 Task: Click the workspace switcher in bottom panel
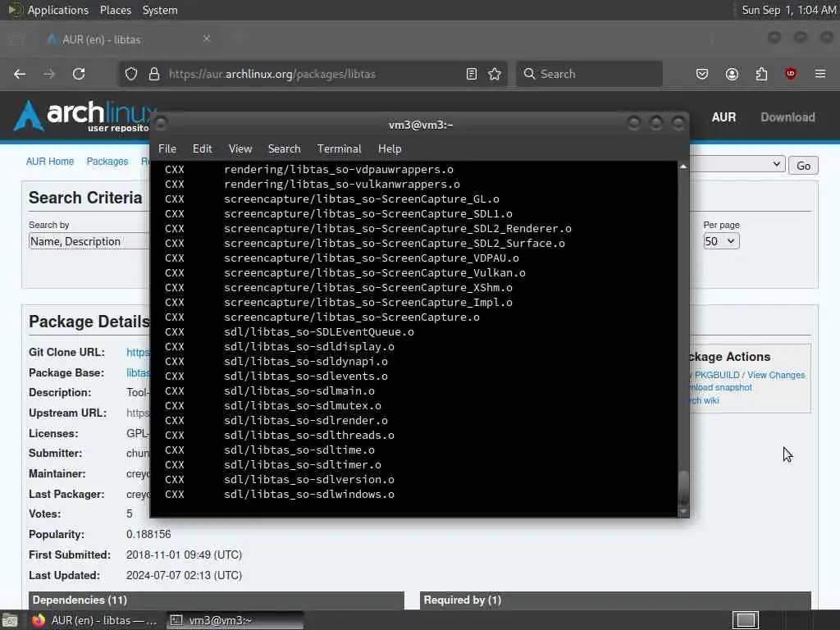tap(746, 620)
